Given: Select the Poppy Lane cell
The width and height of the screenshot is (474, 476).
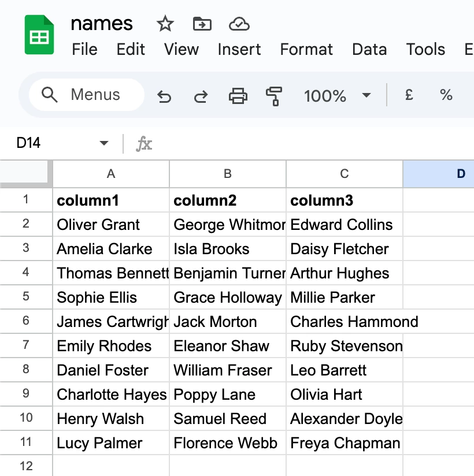Looking at the screenshot, I should tap(228, 395).
